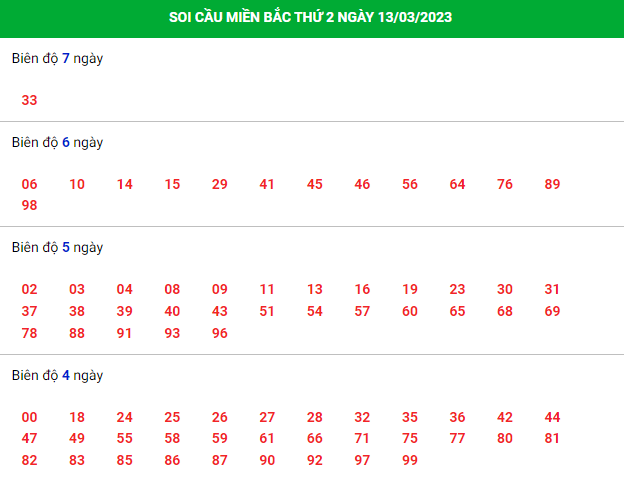Viewport: 624px width, 479px height.
Task: Click number 00 in the 4-day list
Action: [x=29, y=417]
